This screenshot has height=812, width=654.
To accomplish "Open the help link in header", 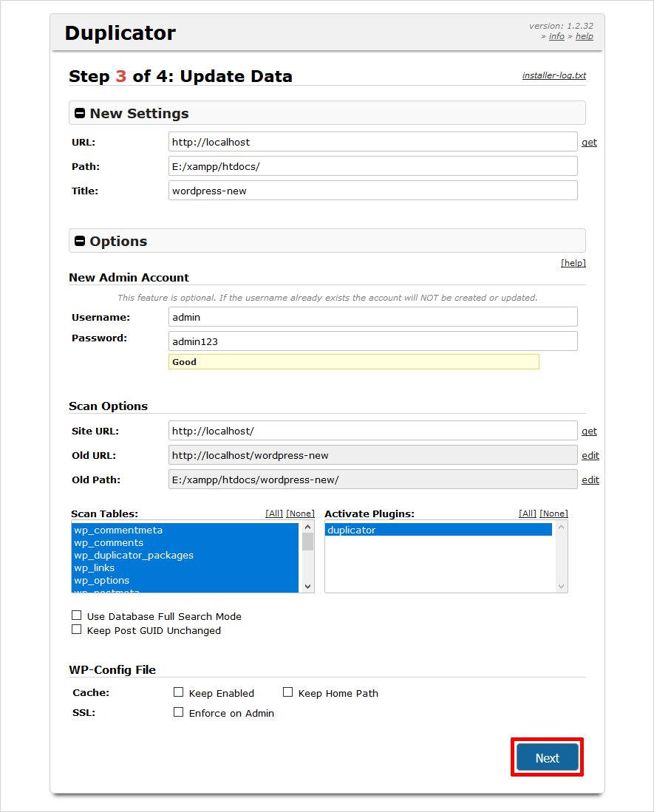I will [584, 36].
